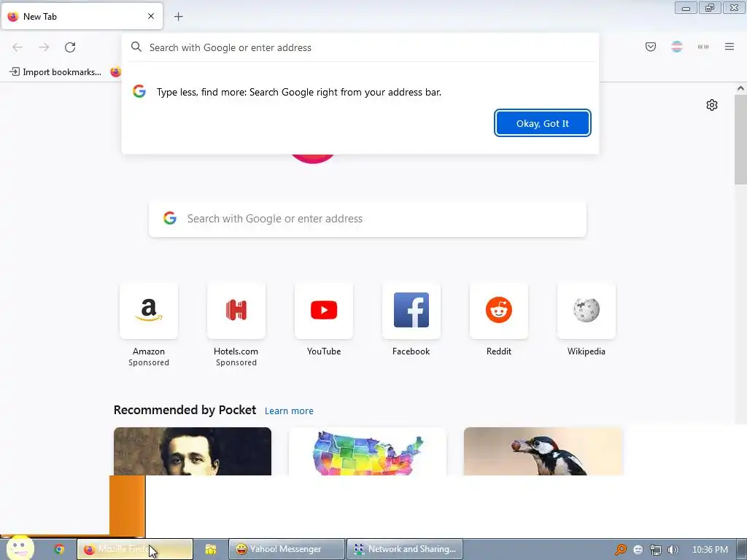Click the 10:36 PM taskbar clock
The image size is (747, 560).
tap(710, 550)
